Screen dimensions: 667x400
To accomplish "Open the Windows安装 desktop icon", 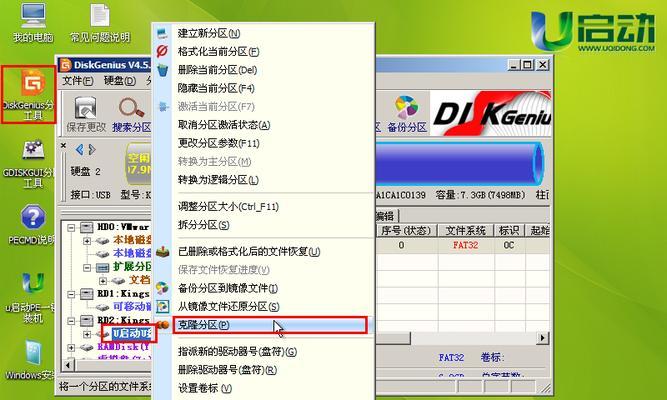I will 33,360.
